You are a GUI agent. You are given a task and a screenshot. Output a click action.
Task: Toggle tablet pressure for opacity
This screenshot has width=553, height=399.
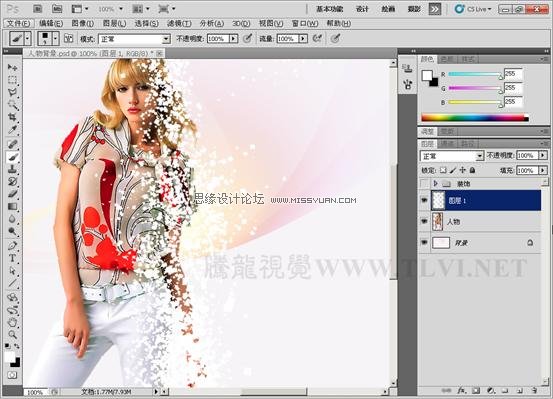point(248,38)
